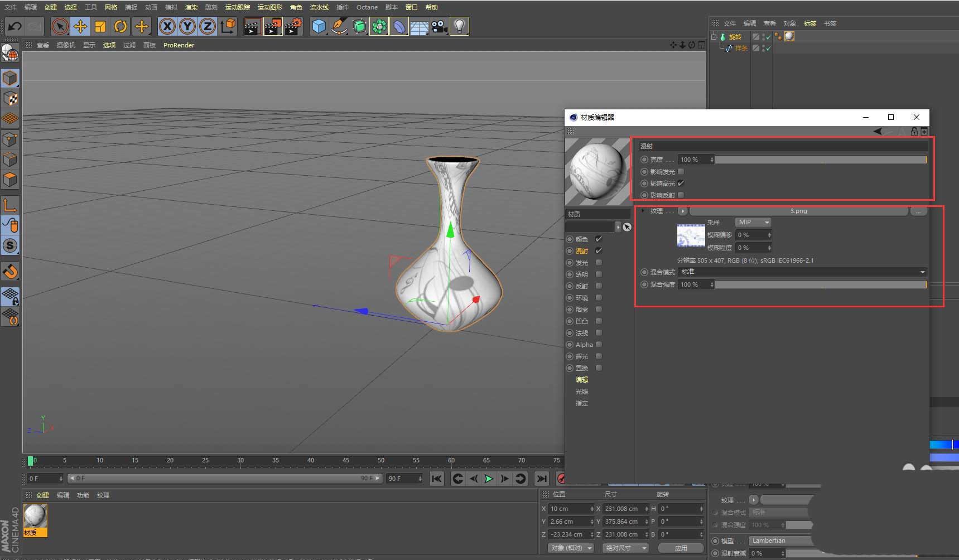959x560 pixels.
Task: Click the Undo arrow in toolbar
Action: click(x=15, y=26)
